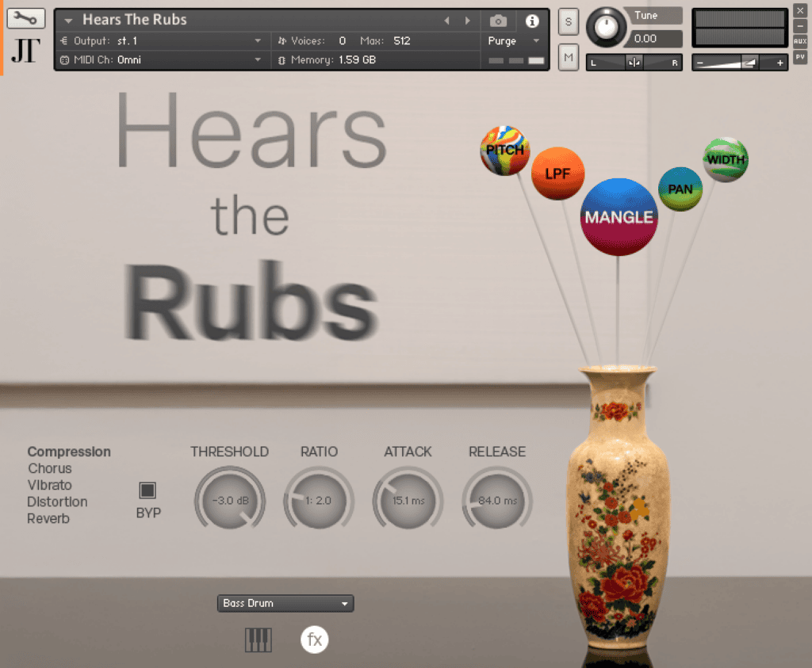This screenshot has height=668, width=812.
Task: Click the Voices 0 readout
Action: (x=312, y=41)
